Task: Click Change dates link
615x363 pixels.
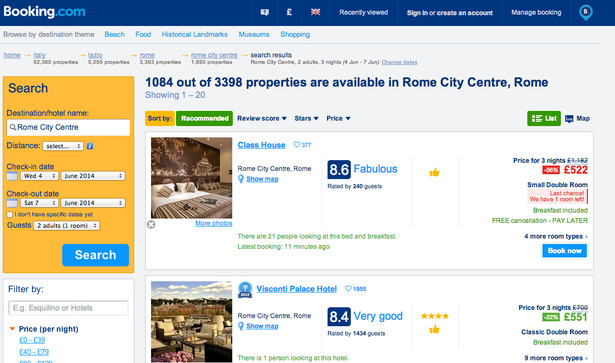Action: (x=399, y=62)
